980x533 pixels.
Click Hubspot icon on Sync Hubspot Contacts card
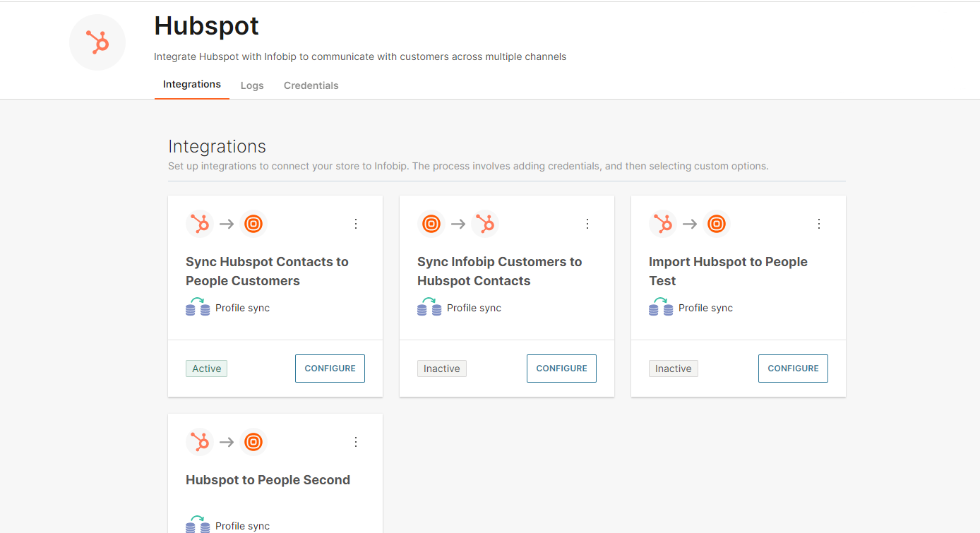click(x=200, y=224)
